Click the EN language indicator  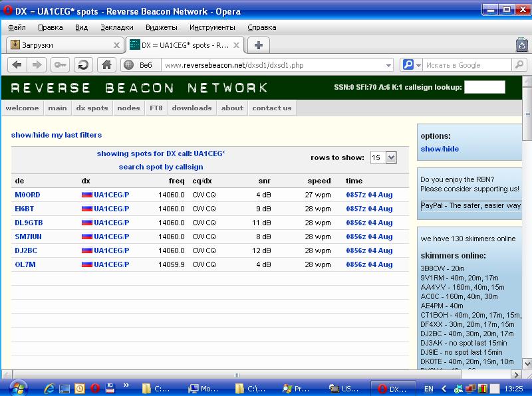point(428,389)
